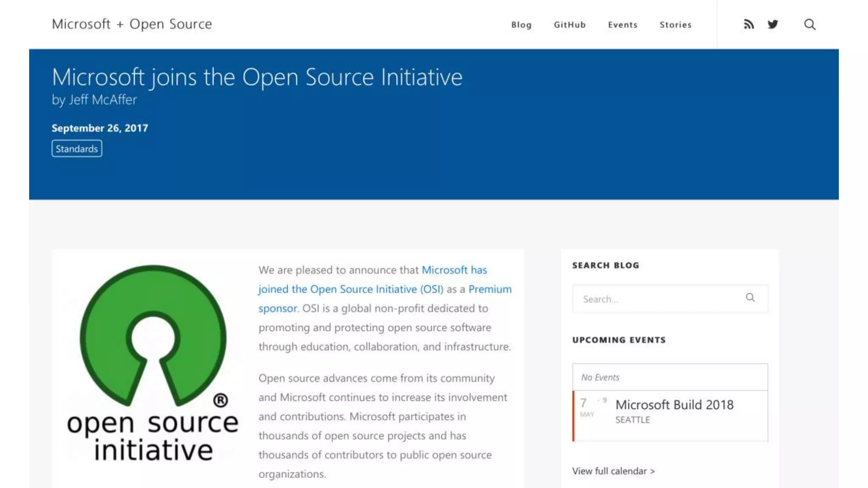Viewport: 868px width, 488px height.
Task: Click the article headline title
Action: [x=257, y=77]
